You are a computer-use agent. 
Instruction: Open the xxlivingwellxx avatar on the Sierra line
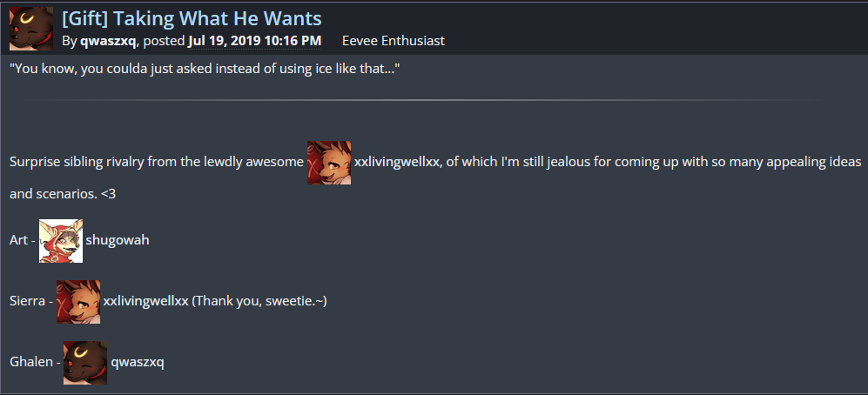coord(78,301)
